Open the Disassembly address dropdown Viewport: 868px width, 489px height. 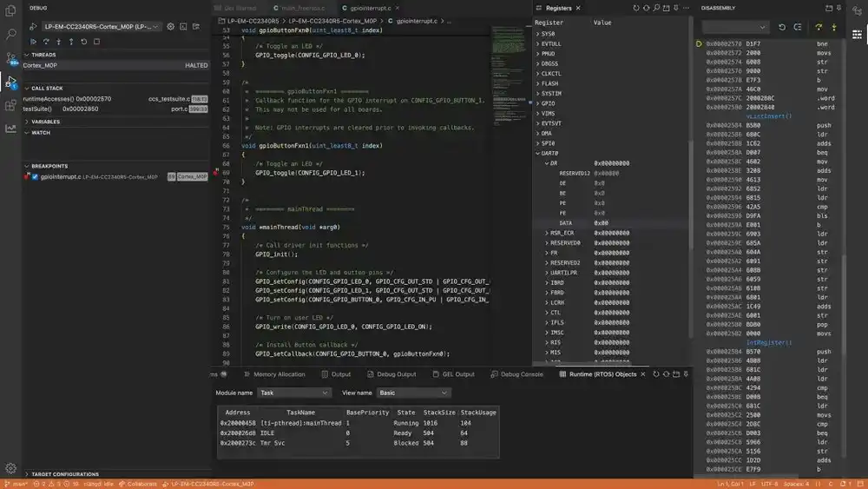click(736, 27)
